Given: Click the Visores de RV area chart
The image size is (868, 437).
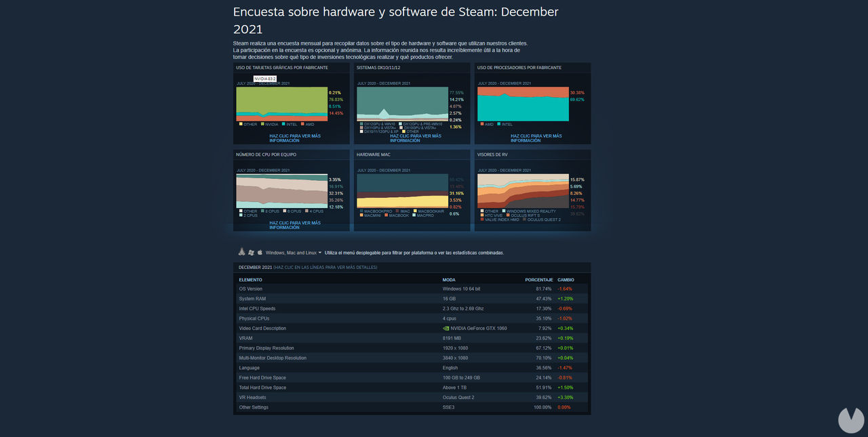Looking at the screenshot, I should (523, 191).
